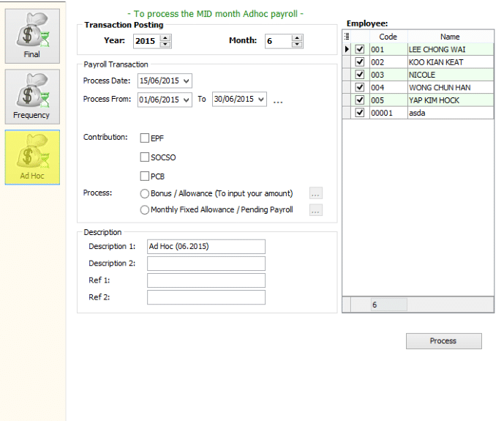Check the PCB contribution checkbox
The height and width of the screenshot is (421, 504).
click(145, 176)
